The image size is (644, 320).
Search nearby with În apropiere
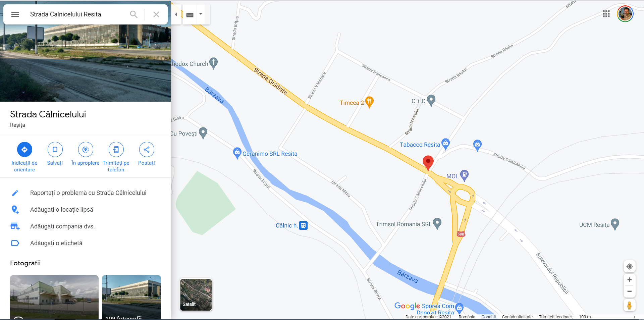(86, 154)
